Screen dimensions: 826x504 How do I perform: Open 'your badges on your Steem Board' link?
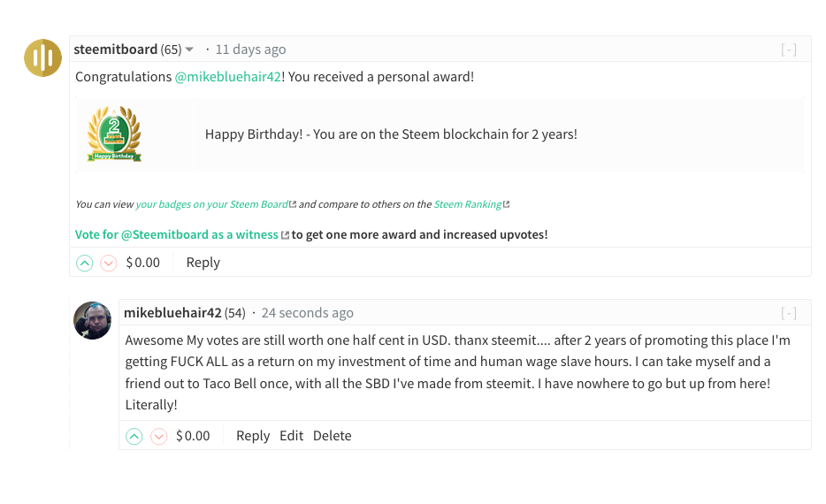(211, 204)
